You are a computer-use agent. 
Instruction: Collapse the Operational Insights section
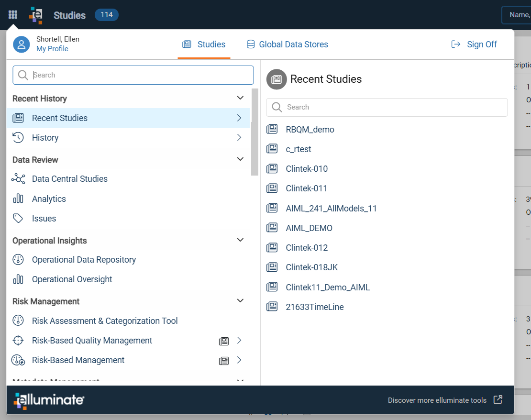click(240, 240)
